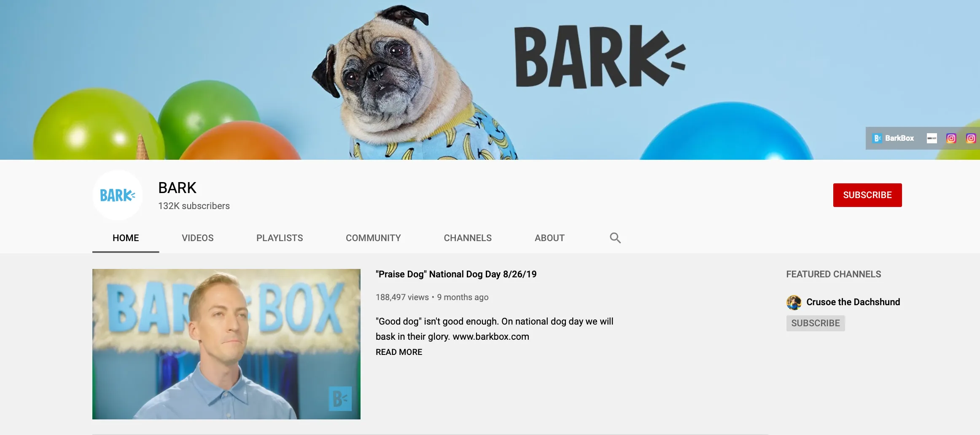The height and width of the screenshot is (435, 980).
Task: Subscribe to Crusoe the Dachshund channel
Action: pyautogui.click(x=816, y=323)
